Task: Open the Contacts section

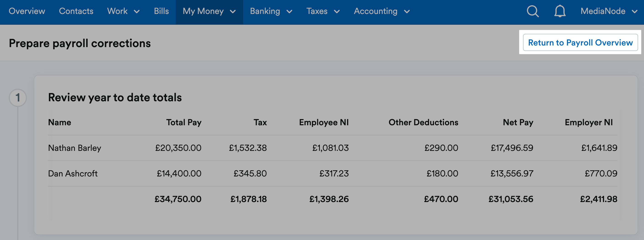Action: (x=76, y=11)
